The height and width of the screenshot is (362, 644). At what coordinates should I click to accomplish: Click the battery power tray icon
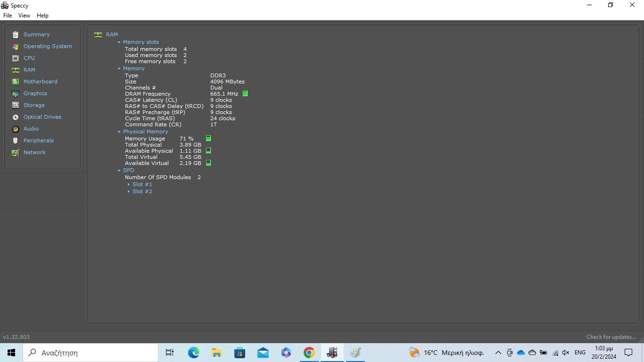tap(544, 353)
